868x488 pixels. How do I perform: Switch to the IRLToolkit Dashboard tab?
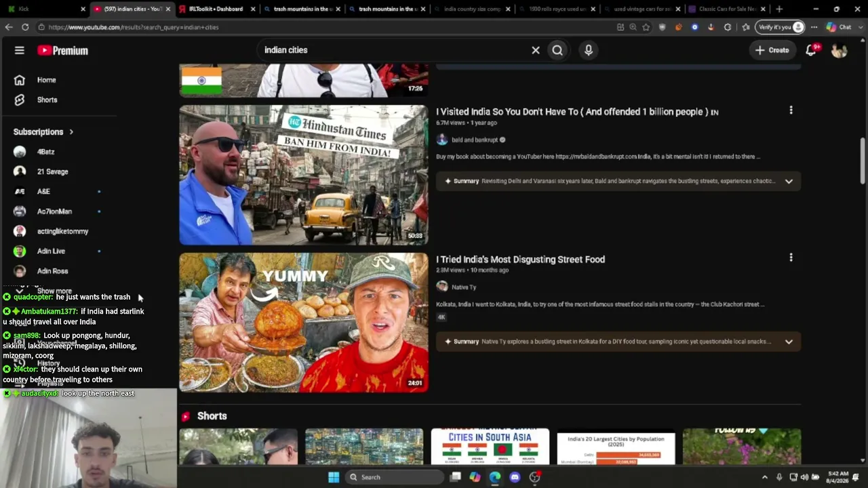[x=216, y=9]
